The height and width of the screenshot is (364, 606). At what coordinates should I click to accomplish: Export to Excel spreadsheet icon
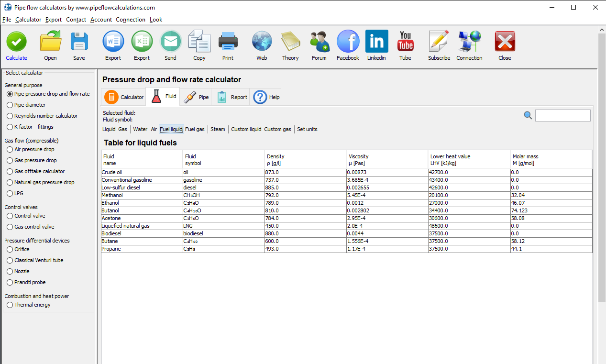point(142,42)
